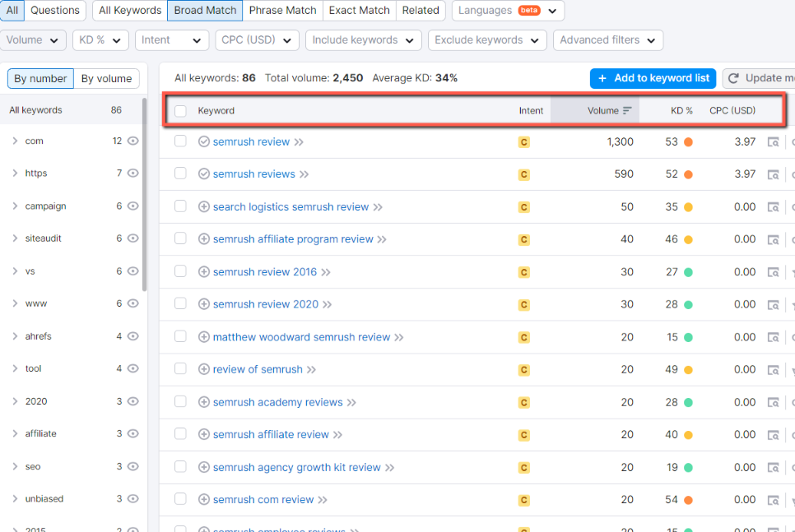Viewport: 795px width, 532px height.
Task: Click plus icon beside search logistics semrush review
Action: tap(204, 206)
